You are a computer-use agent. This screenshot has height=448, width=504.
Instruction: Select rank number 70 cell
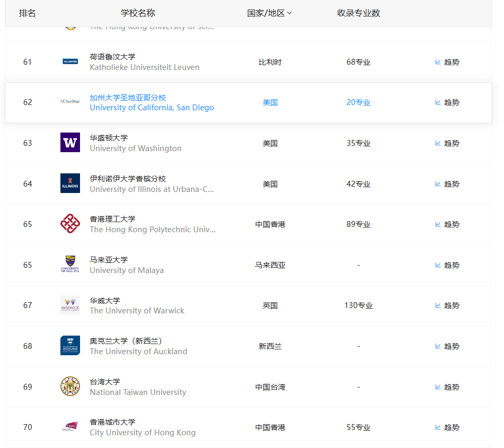pyautogui.click(x=28, y=427)
